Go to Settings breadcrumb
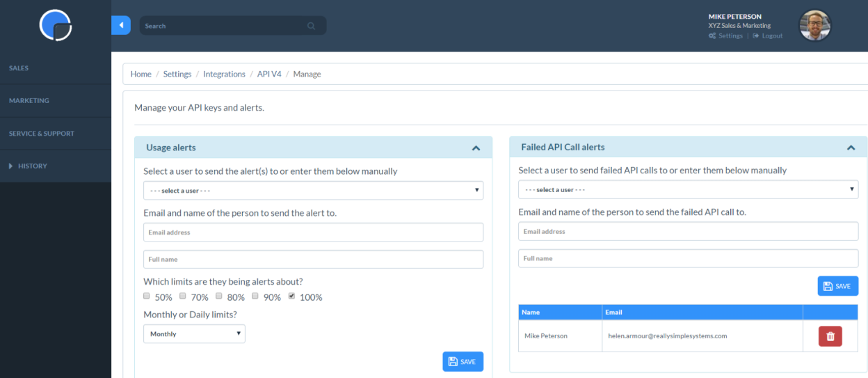This screenshot has width=868, height=378. (177, 74)
